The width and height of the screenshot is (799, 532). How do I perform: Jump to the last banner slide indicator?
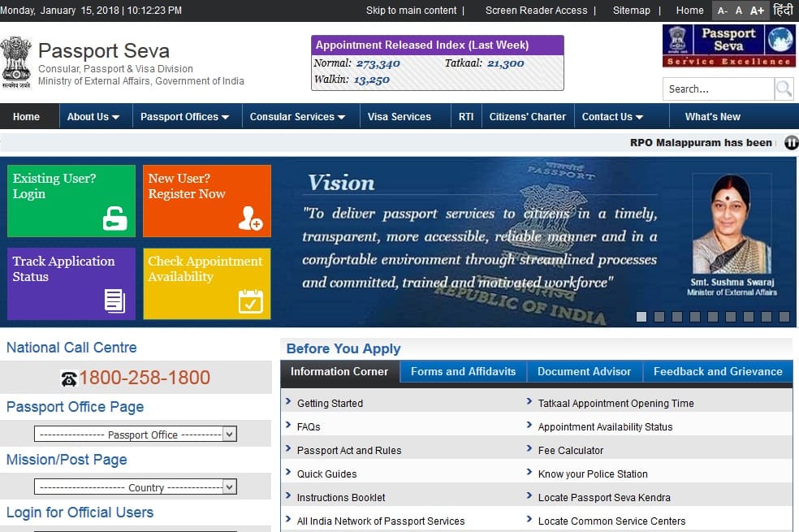click(x=784, y=317)
